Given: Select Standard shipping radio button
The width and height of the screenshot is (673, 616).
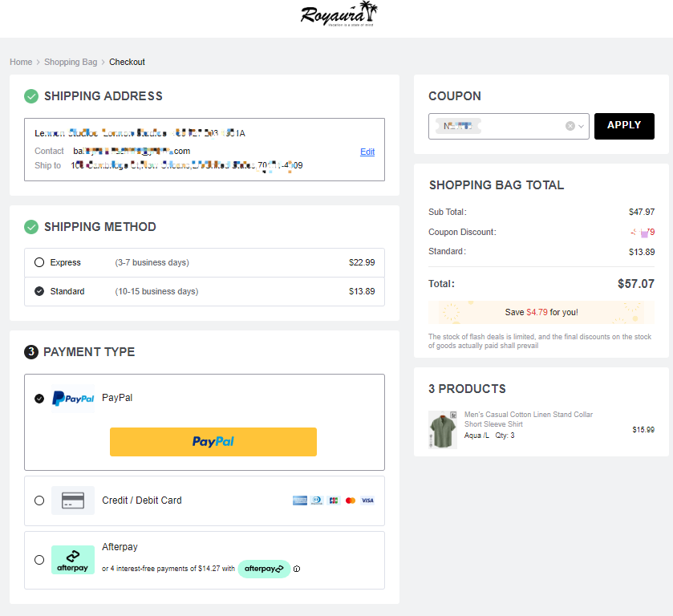Looking at the screenshot, I should [x=39, y=291].
